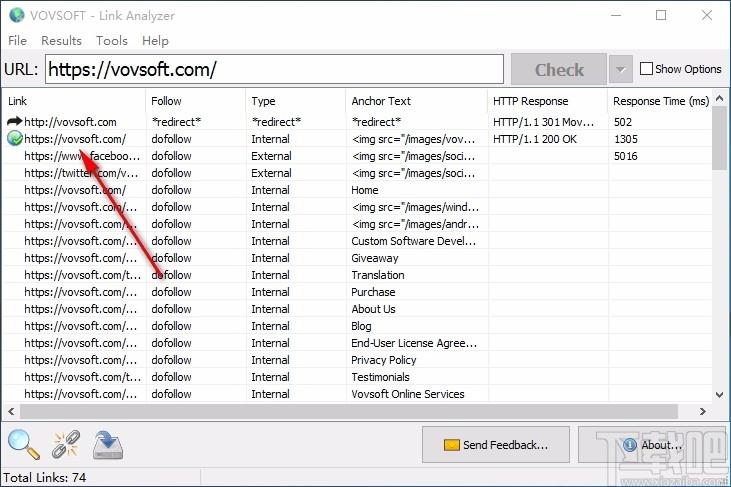Image resolution: width=731 pixels, height=487 pixels.
Task: Click the vertical scrollbar up arrow
Action: (x=719, y=98)
